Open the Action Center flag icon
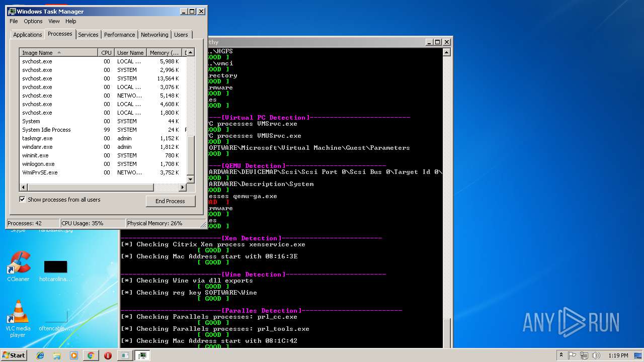Image resolution: width=644 pixels, height=362 pixels. [x=572, y=355]
